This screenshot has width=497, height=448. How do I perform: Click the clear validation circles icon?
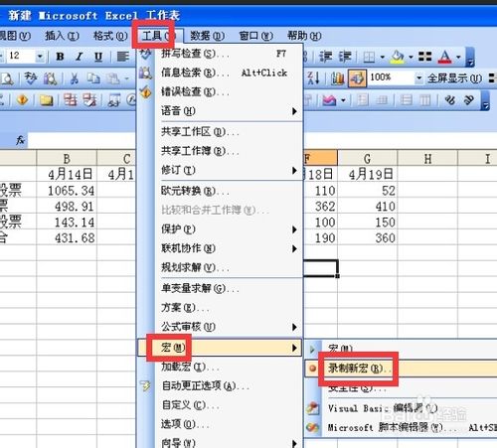(x=89, y=99)
